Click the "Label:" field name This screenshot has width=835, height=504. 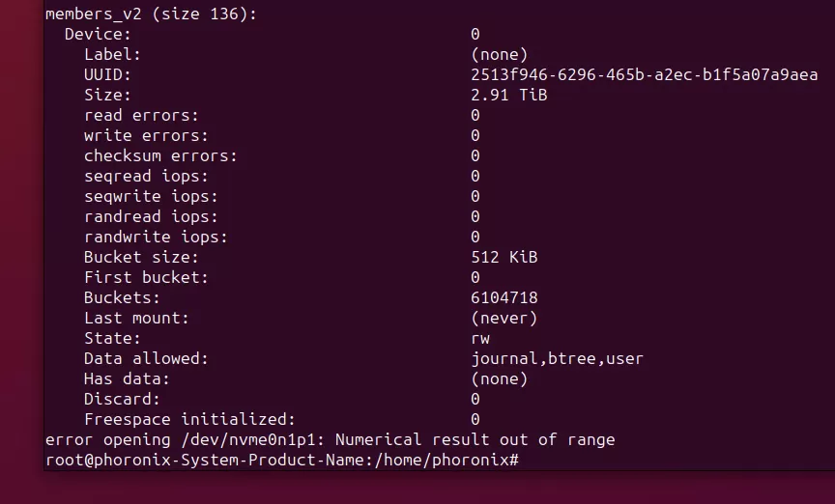(112, 54)
